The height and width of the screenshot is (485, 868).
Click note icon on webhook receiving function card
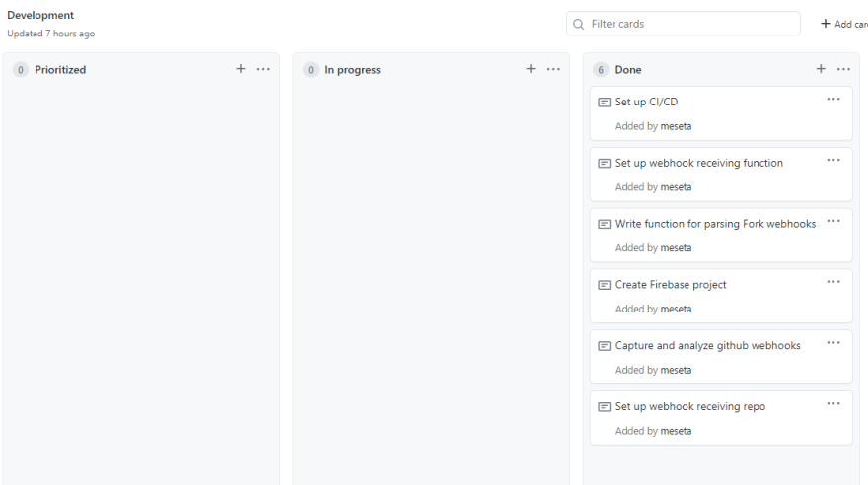click(604, 163)
